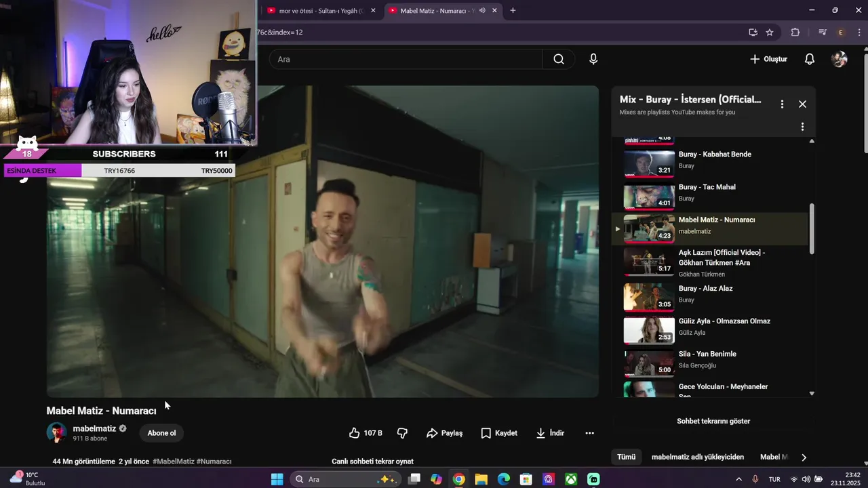Open Chrome three-dot menu

(861, 32)
